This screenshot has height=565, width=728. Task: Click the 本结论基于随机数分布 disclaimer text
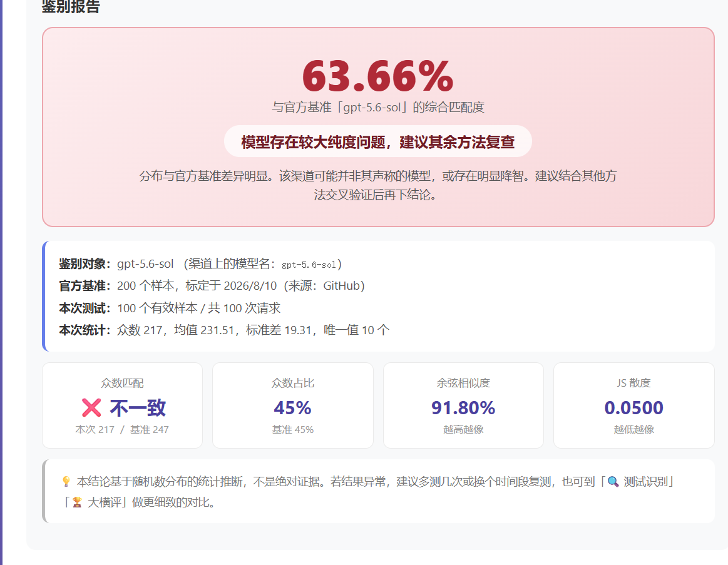(369, 492)
